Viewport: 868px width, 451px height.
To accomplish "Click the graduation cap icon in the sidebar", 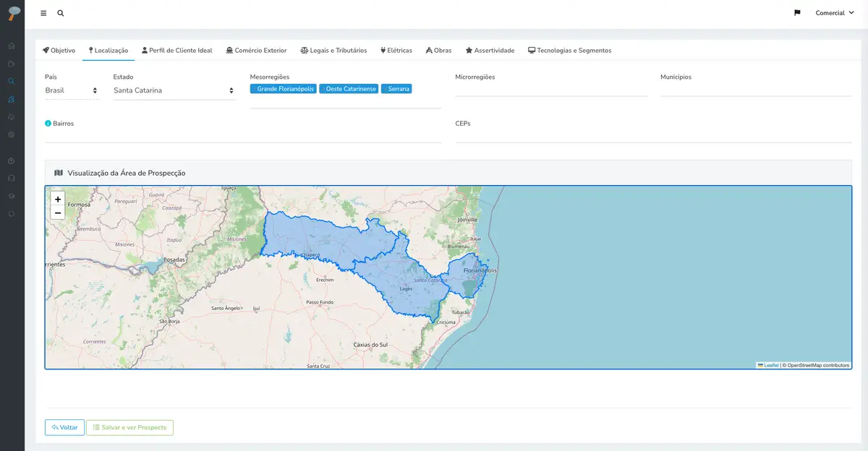I will point(12,196).
